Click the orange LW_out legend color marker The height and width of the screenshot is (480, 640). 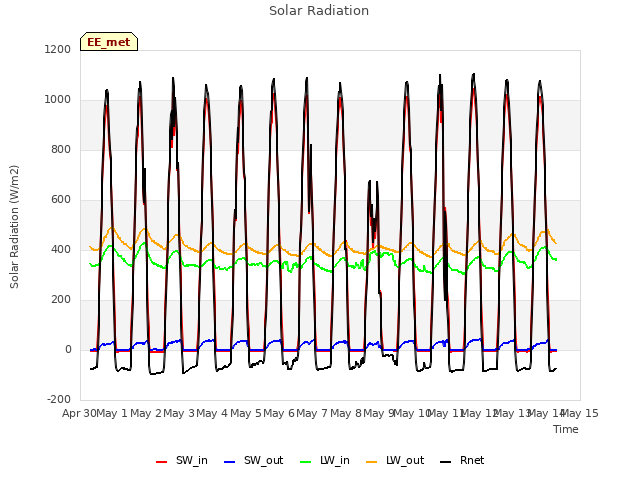[372, 462]
